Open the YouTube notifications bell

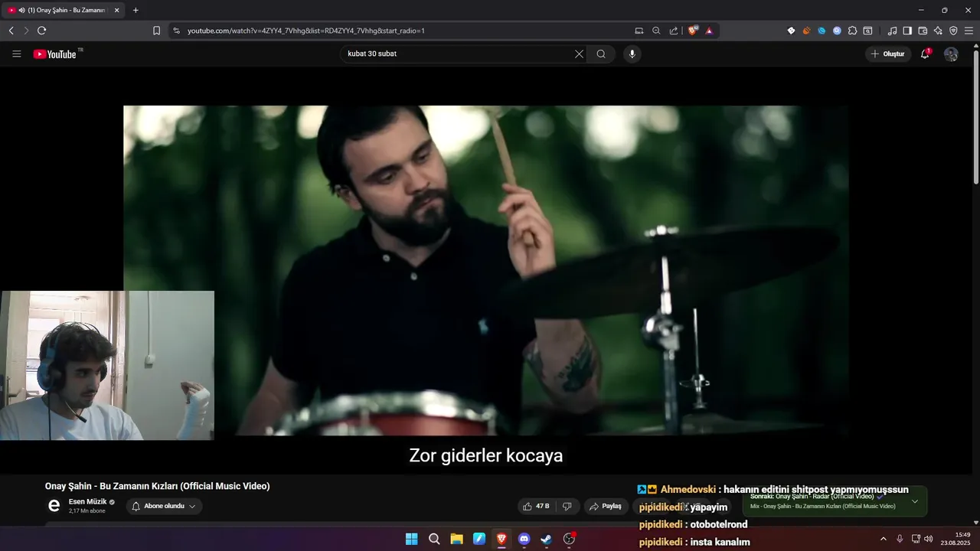click(925, 54)
